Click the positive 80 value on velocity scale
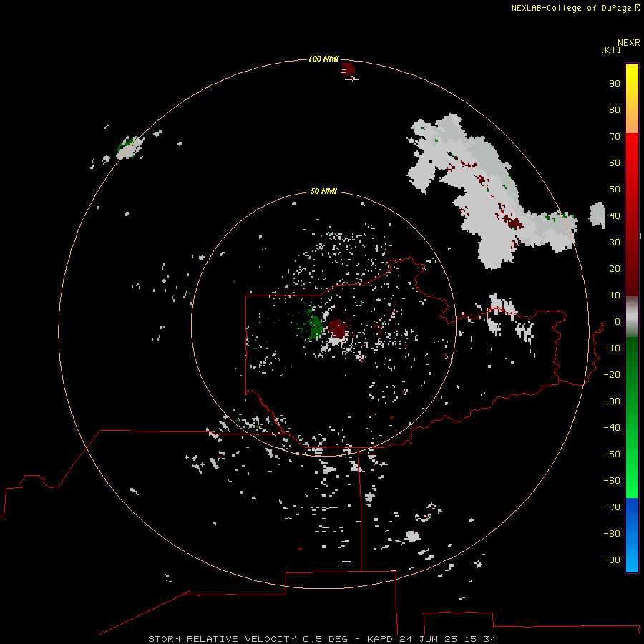Image resolution: width=644 pixels, height=644 pixels. click(615, 109)
